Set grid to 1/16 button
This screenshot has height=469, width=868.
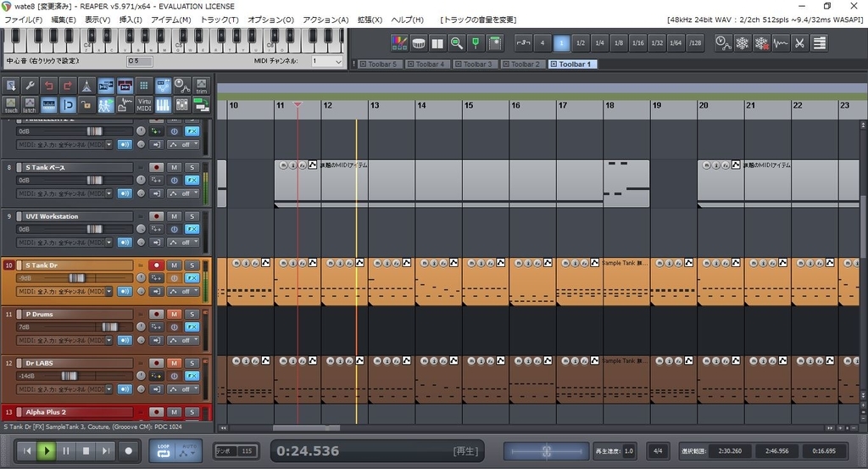click(x=637, y=42)
